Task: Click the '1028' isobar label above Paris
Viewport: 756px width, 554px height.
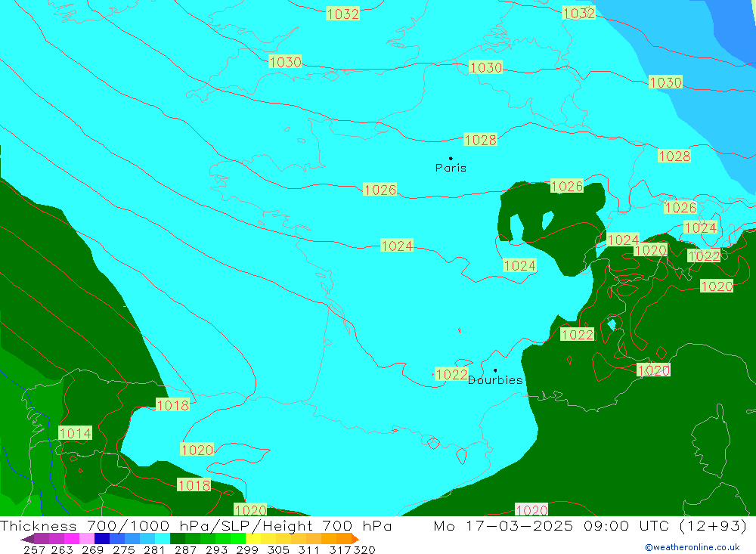Action: (480, 139)
